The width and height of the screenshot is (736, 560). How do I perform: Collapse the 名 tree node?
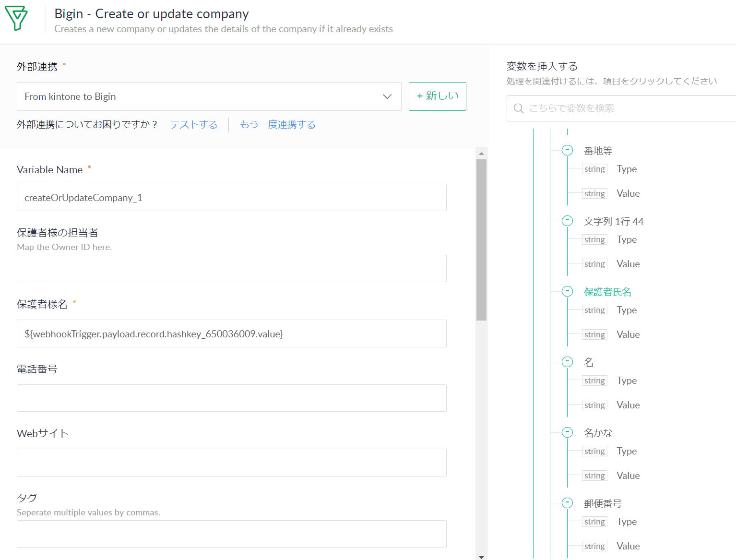567,362
